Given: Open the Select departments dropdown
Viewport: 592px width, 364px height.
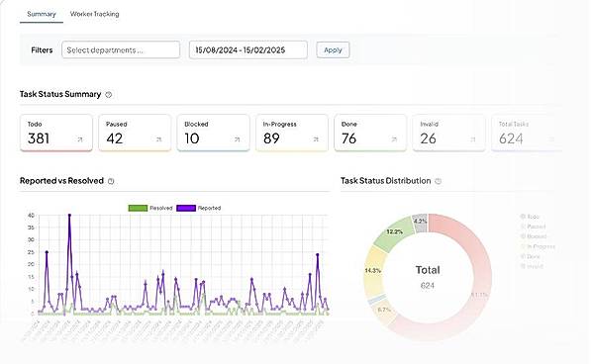Looking at the screenshot, I should 121,49.
